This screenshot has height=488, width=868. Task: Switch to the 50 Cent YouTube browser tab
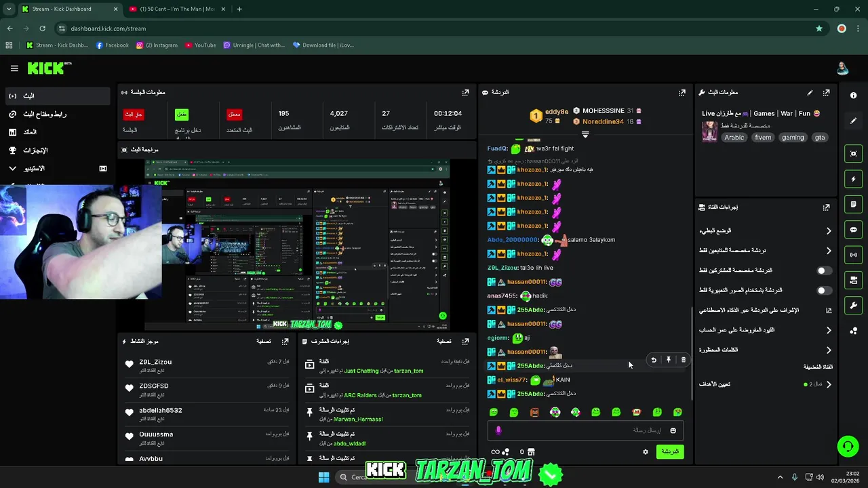coord(176,9)
